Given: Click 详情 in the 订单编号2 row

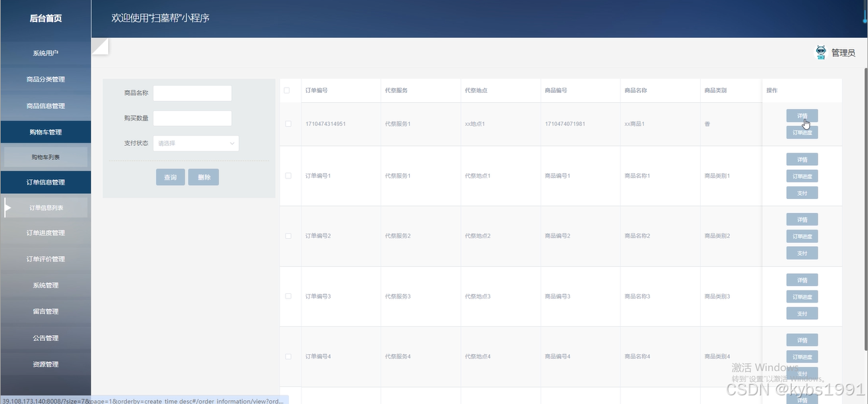Looking at the screenshot, I should [802, 220].
